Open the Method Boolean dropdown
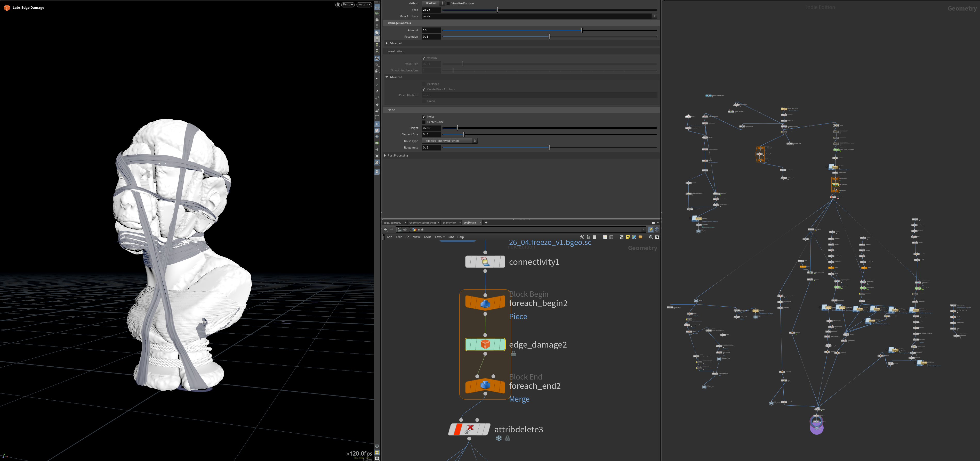Screen dimensions: 980x461 (x=433, y=3)
